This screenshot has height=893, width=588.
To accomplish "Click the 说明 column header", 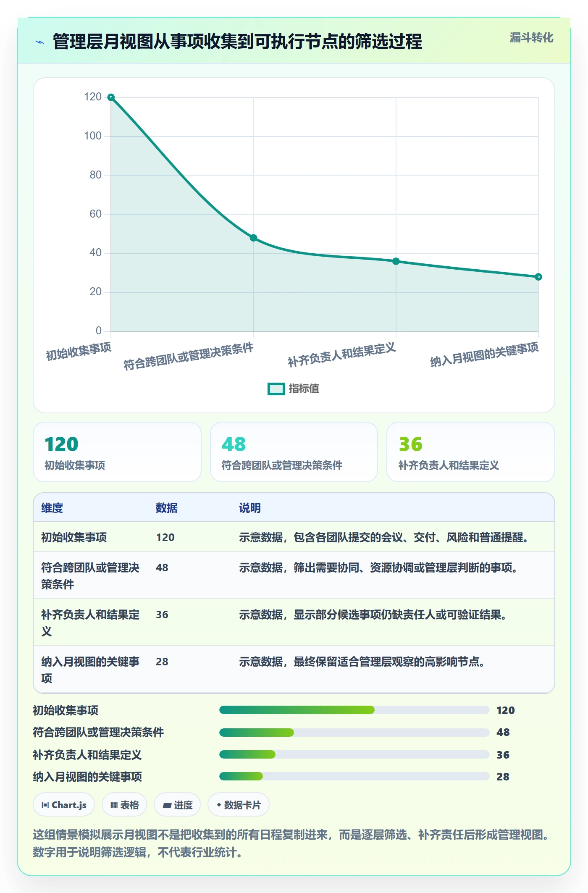I will point(250,508).
